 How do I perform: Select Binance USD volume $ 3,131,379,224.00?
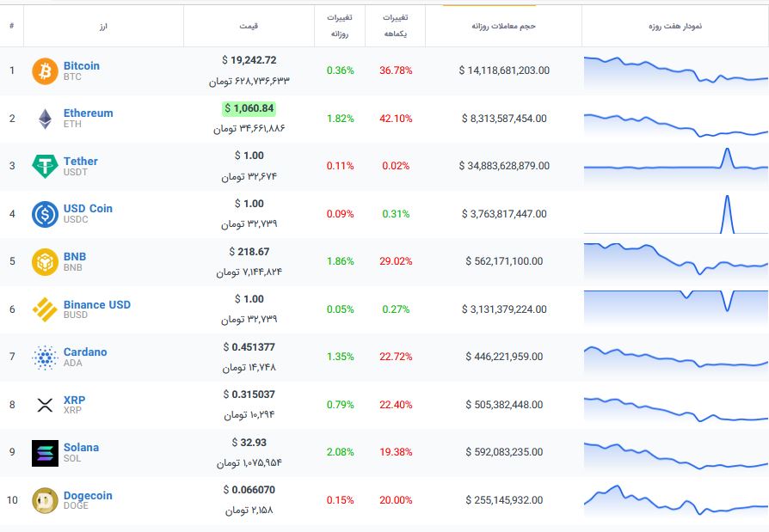tap(504, 309)
